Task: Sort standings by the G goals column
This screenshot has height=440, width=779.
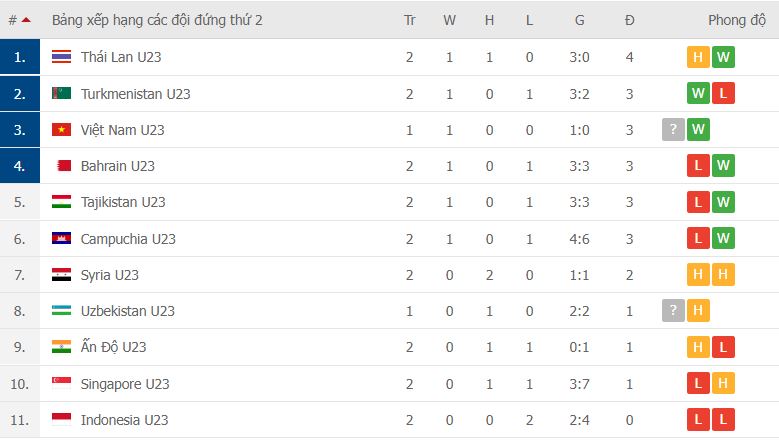Action: (x=580, y=20)
